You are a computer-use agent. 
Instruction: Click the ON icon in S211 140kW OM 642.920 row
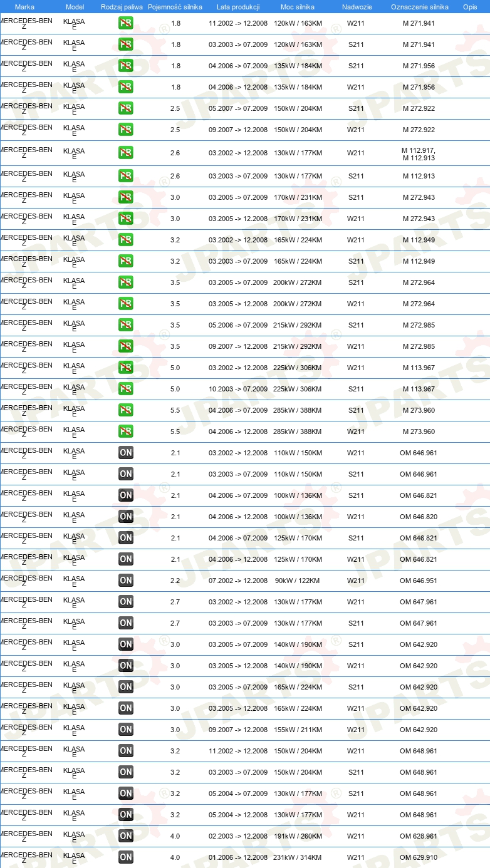coord(126,645)
